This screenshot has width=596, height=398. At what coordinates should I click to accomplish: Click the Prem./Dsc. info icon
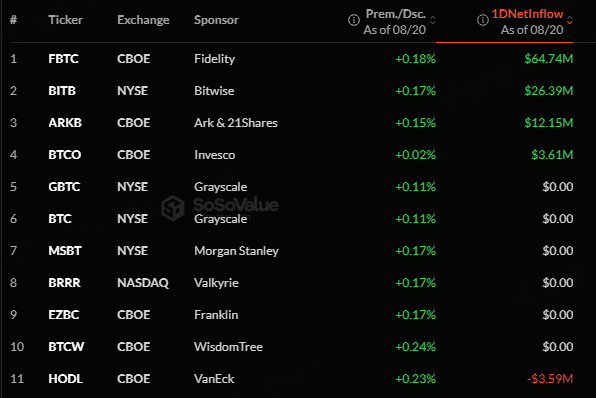click(353, 20)
